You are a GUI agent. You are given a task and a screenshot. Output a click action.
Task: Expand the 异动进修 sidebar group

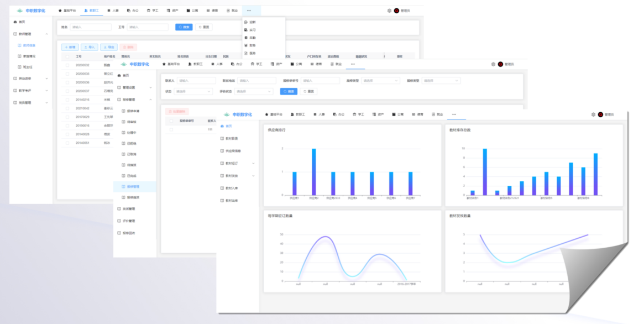[46, 79]
